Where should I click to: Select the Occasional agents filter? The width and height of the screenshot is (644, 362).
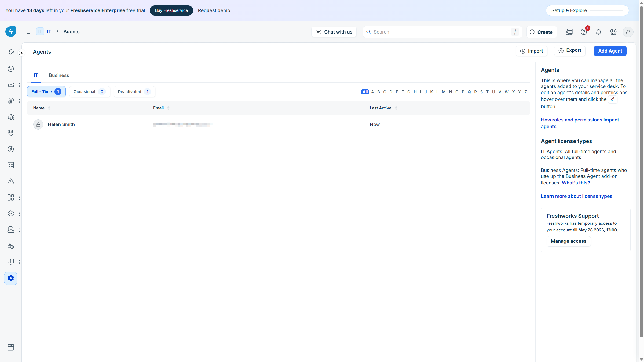point(90,92)
